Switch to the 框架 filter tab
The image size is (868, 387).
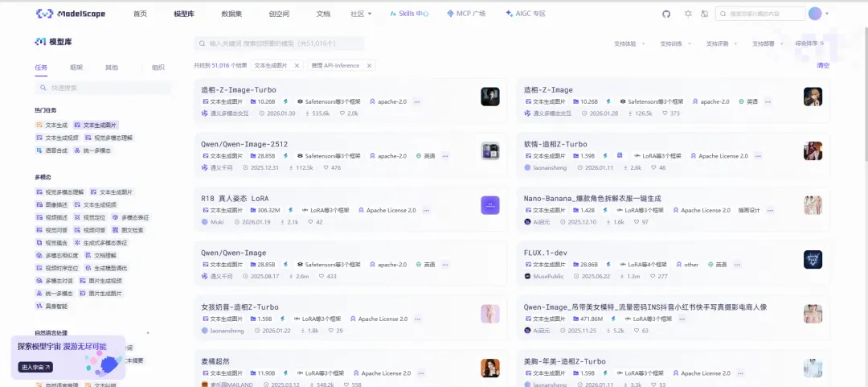76,68
